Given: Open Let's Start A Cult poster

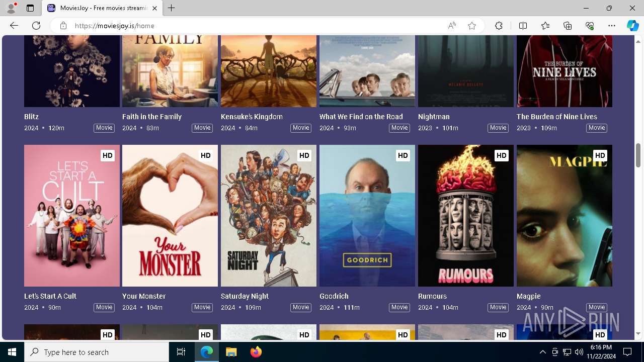Looking at the screenshot, I should [x=72, y=216].
